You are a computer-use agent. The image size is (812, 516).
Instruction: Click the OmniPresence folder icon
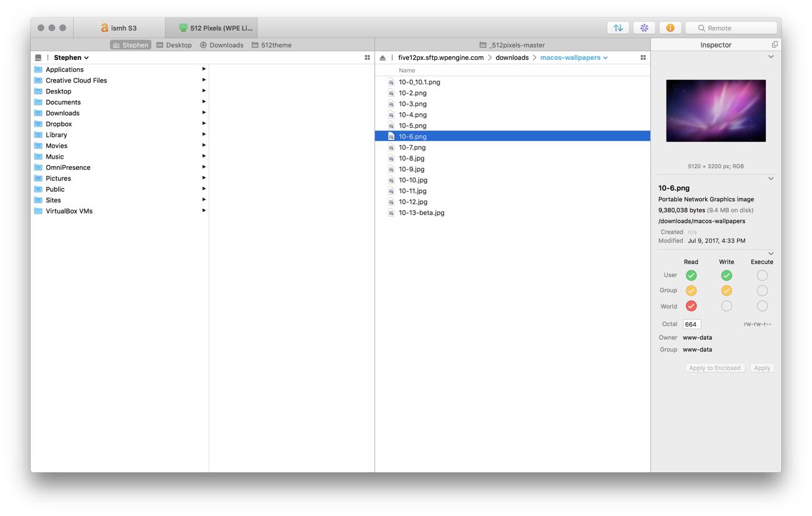tap(39, 167)
